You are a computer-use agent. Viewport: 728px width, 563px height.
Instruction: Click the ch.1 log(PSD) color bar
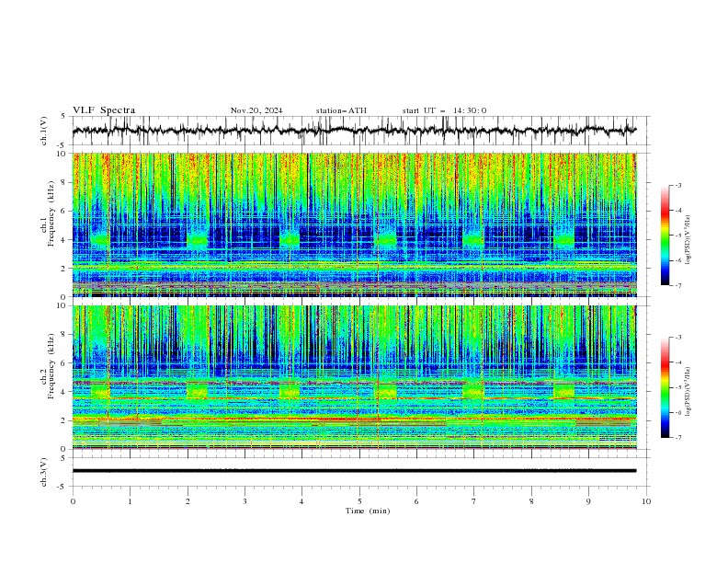click(665, 236)
